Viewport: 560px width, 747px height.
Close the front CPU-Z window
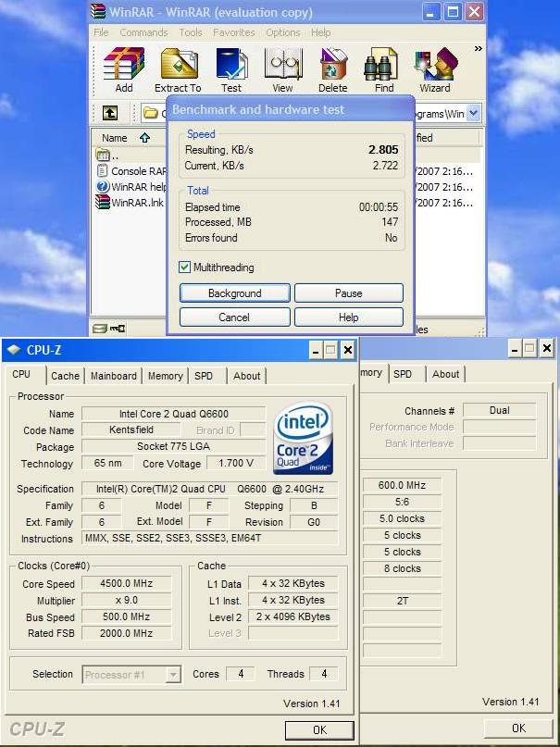[x=348, y=351]
